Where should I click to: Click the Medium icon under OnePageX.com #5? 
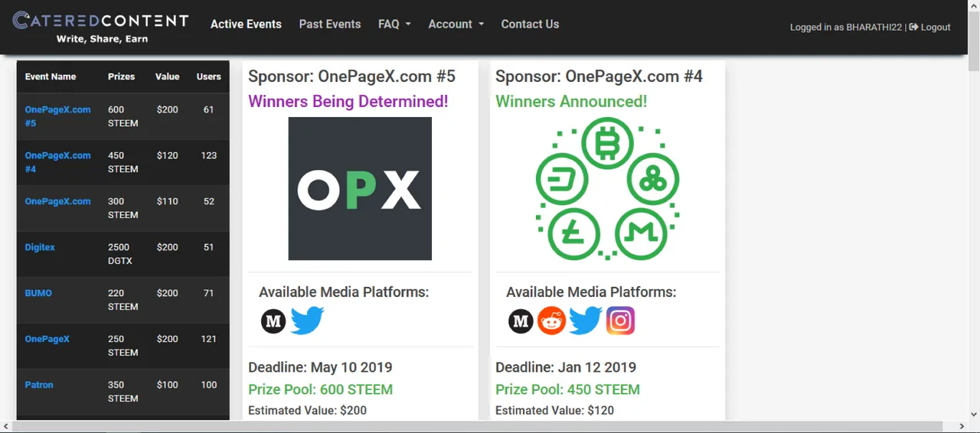pyautogui.click(x=273, y=321)
